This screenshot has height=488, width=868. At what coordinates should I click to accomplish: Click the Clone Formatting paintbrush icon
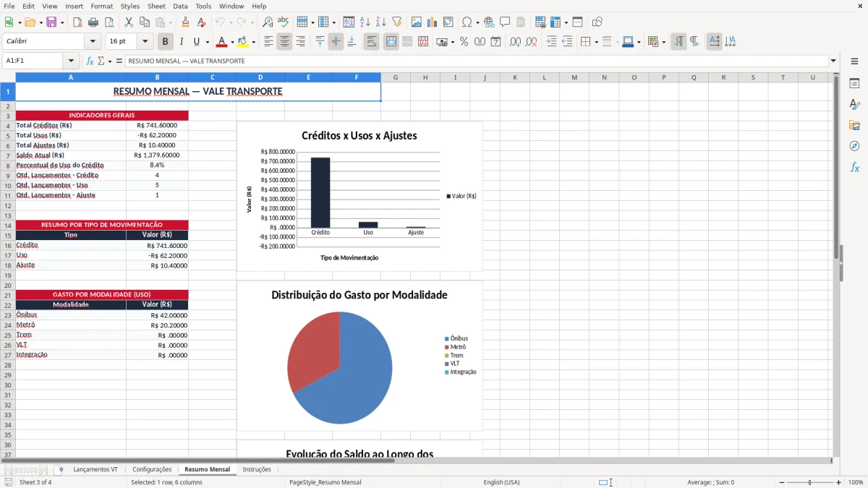185,22
